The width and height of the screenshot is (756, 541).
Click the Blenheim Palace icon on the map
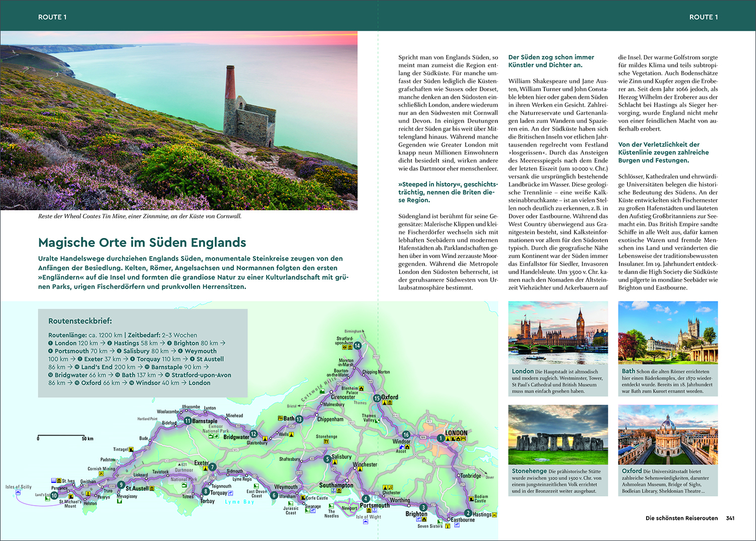(362, 388)
